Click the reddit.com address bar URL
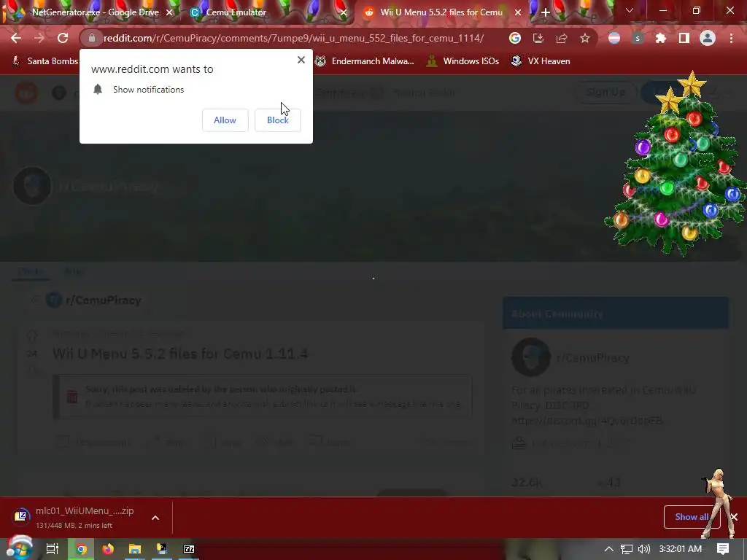Image resolution: width=747 pixels, height=560 pixels. click(x=293, y=38)
